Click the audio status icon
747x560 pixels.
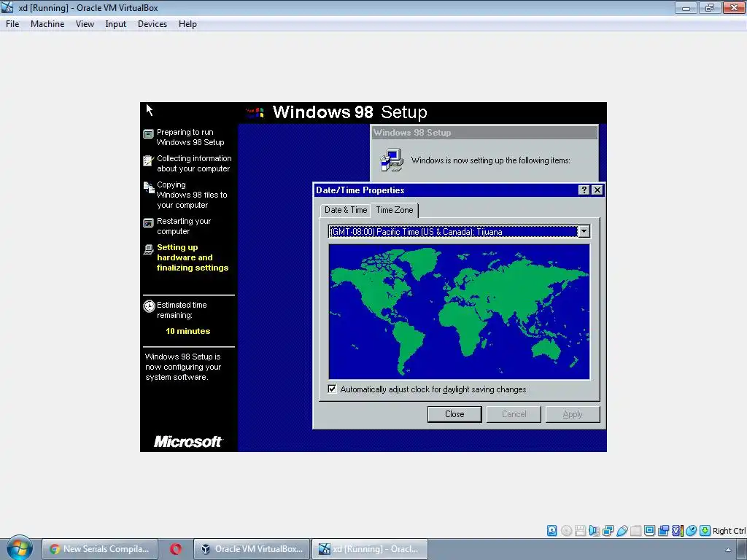pos(594,531)
